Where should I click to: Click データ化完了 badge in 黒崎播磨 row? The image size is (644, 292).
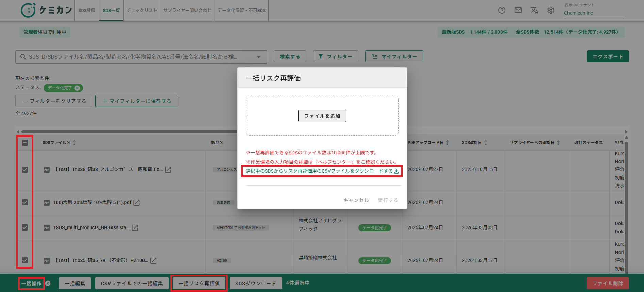pyautogui.click(x=374, y=261)
